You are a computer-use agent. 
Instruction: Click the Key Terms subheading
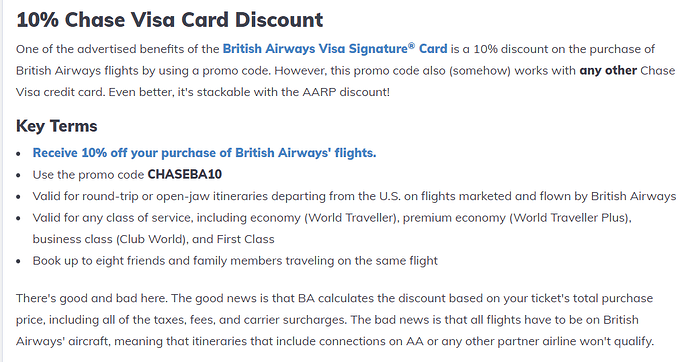(56, 126)
